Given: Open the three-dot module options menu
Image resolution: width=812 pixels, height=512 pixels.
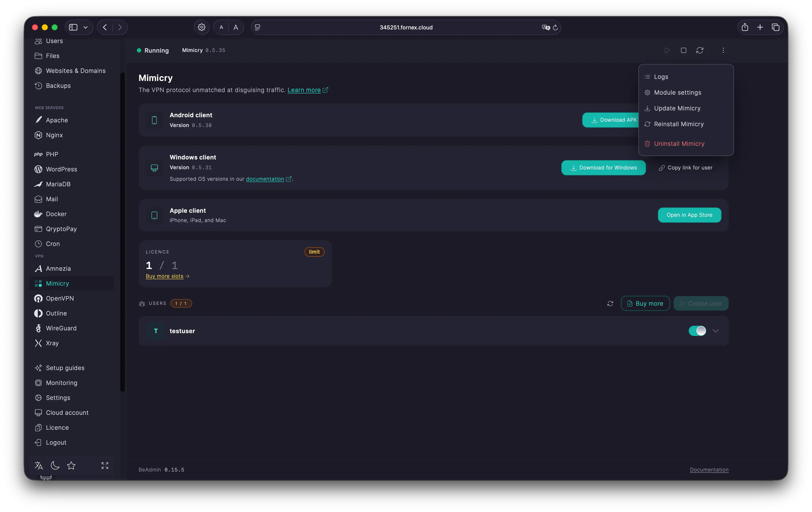Looking at the screenshot, I should click(723, 50).
